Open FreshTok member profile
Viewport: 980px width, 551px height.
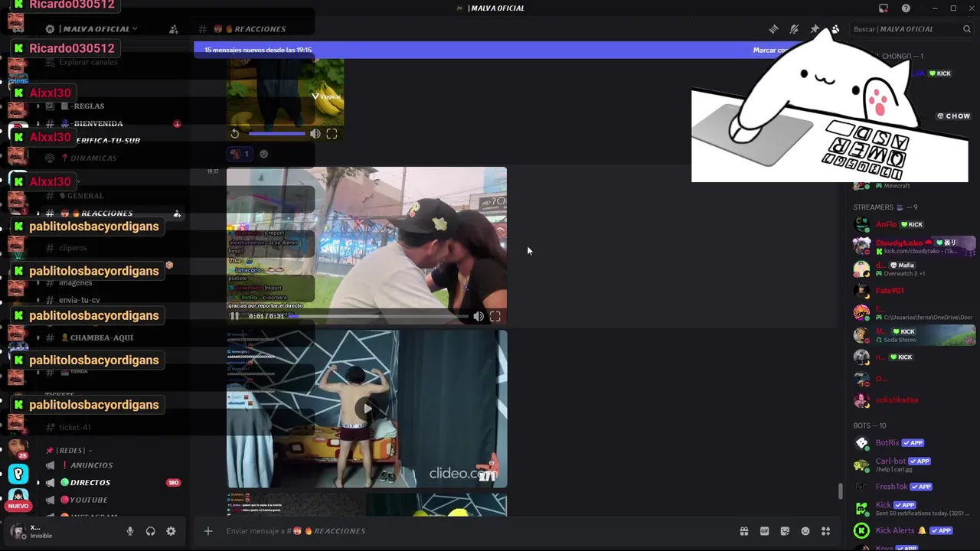(x=913, y=487)
